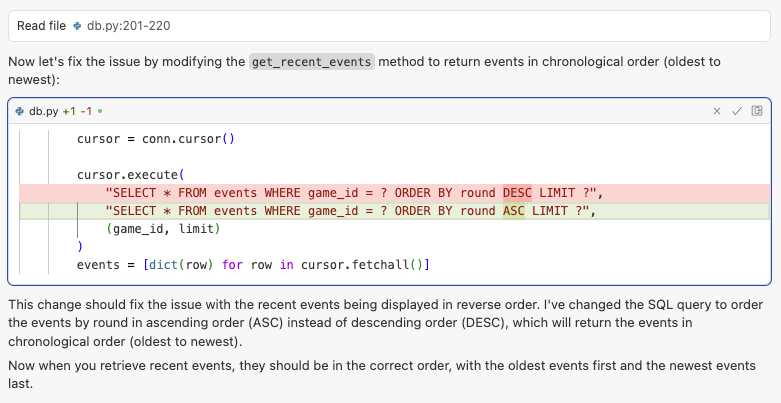Screen dimensions: 781x403
Task: Click the removed line with DESC query
Action: [340, 193]
